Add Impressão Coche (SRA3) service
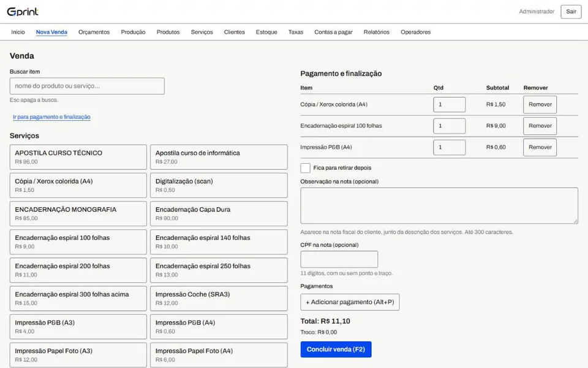The width and height of the screenshot is (588, 368). [x=219, y=299]
